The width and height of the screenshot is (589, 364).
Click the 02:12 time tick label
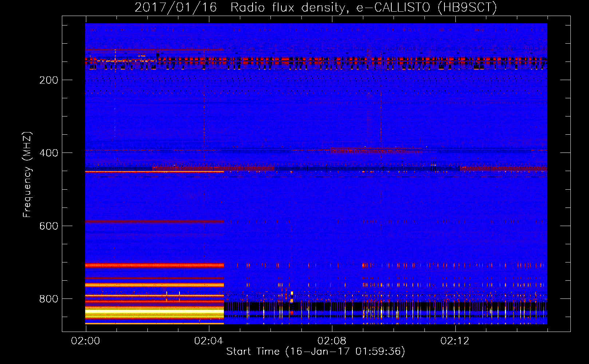(x=455, y=341)
